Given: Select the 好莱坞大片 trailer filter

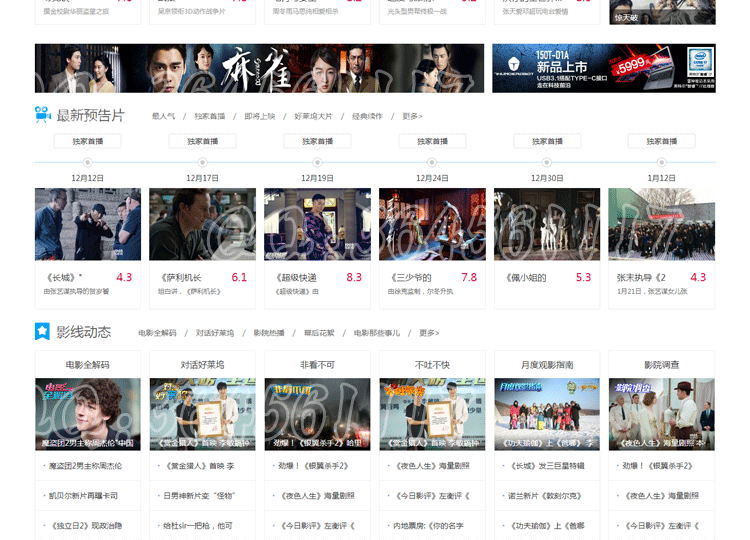Looking at the screenshot, I should (313, 116).
